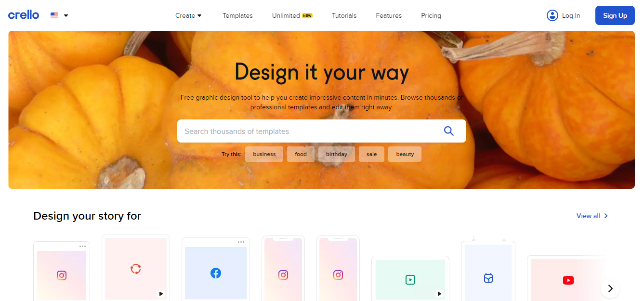The image size is (644, 301).
Task: Click the Crello logo
Action: (x=24, y=15)
